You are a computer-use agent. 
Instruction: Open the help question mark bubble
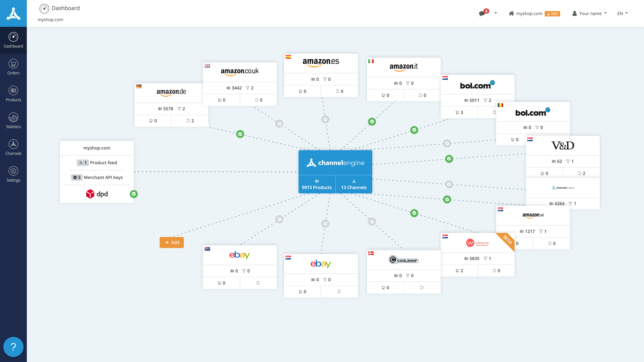tap(13, 347)
